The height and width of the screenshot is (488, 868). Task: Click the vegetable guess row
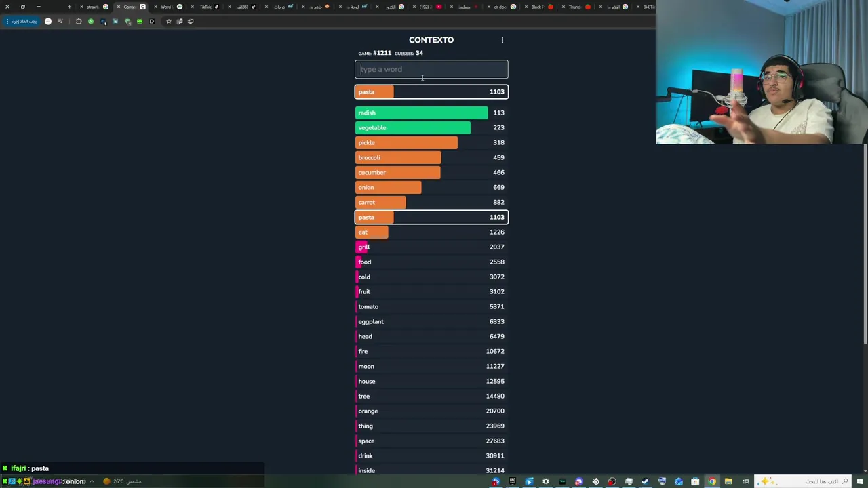pos(431,127)
